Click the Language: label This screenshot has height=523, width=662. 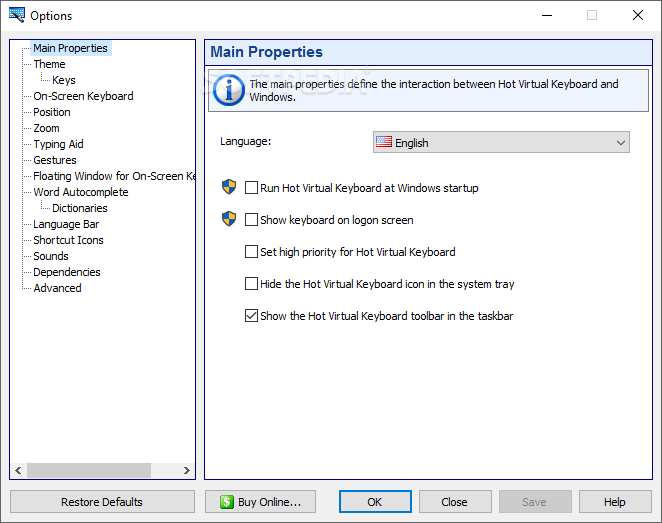pyautogui.click(x=245, y=141)
